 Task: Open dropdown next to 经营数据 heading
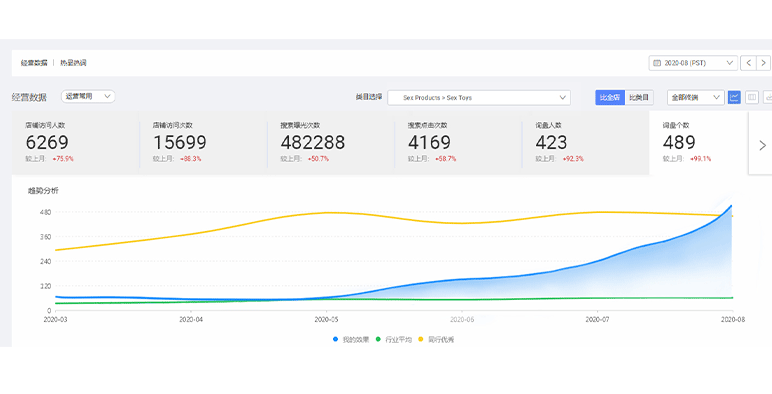point(88,96)
